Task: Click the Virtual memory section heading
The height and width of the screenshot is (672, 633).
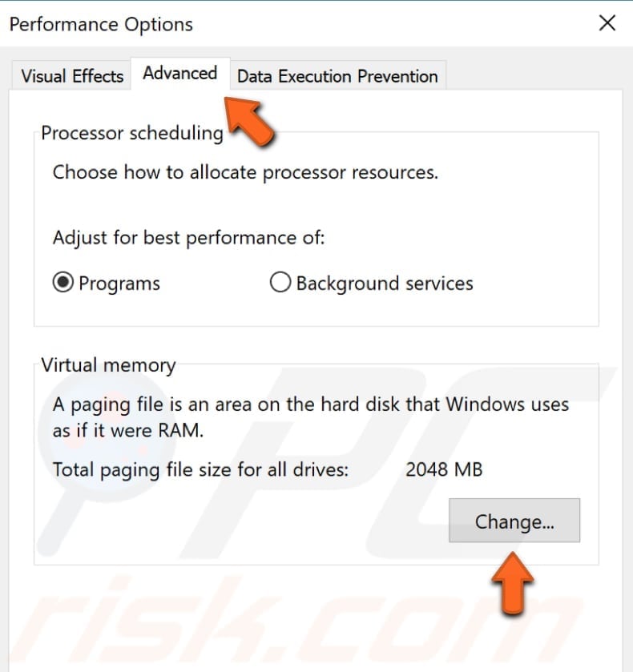Action: click(x=107, y=364)
